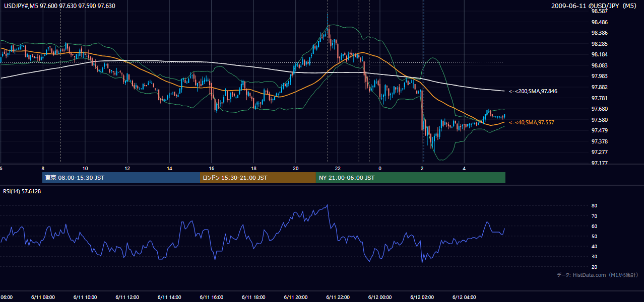Click hour tick 0 under price chart

click(x=380, y=168)
